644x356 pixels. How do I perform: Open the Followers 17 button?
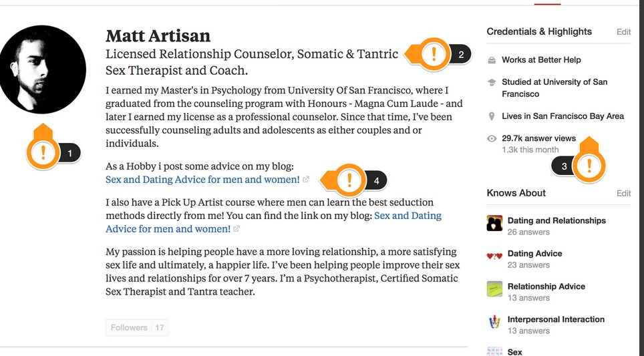(x=137, y=328)
